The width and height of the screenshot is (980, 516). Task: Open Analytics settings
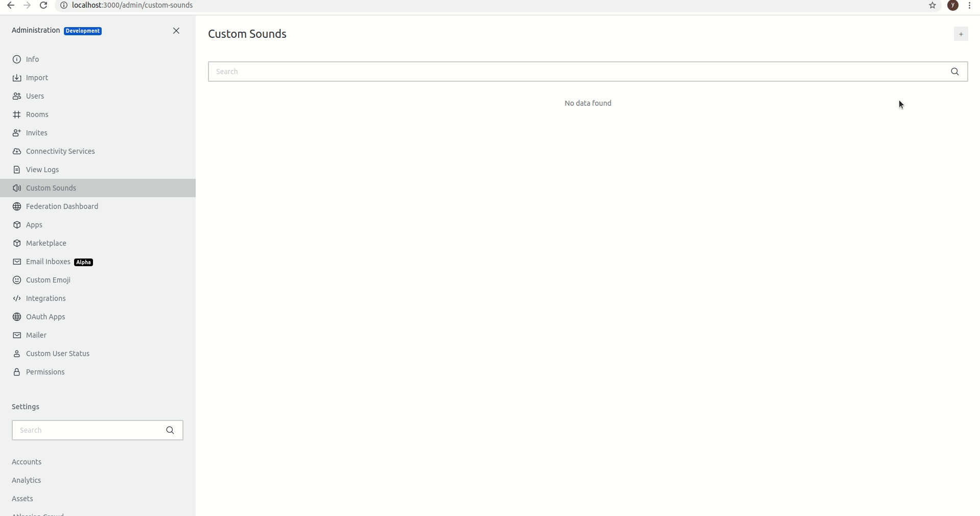coord(26,480)
